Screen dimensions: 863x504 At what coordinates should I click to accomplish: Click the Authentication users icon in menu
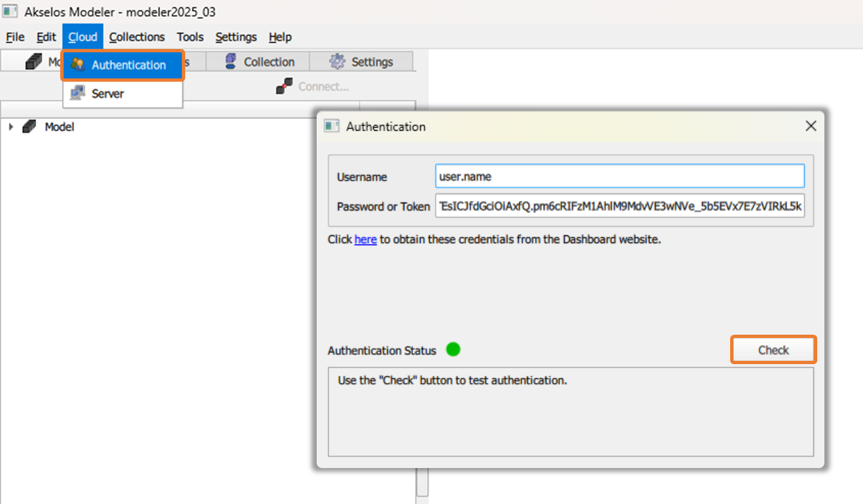point(78,65)
